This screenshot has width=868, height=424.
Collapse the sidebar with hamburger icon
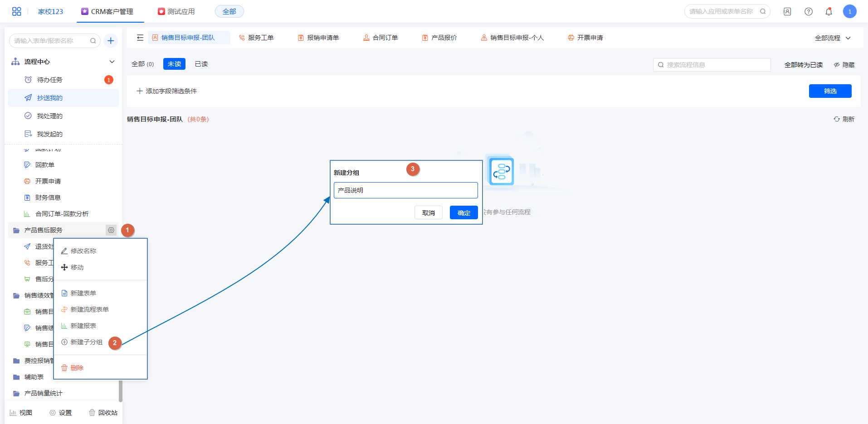[x=140, y=38]
